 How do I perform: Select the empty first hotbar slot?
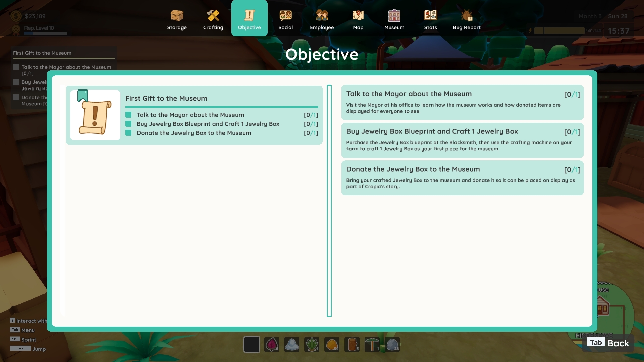click(251, 344)
